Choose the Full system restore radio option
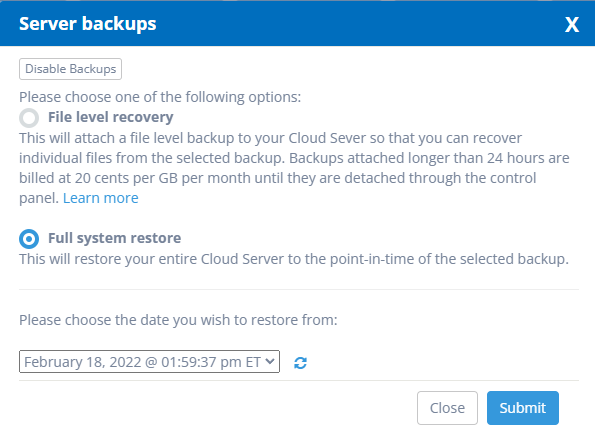 pyautogui.click(x=29, y=239)
